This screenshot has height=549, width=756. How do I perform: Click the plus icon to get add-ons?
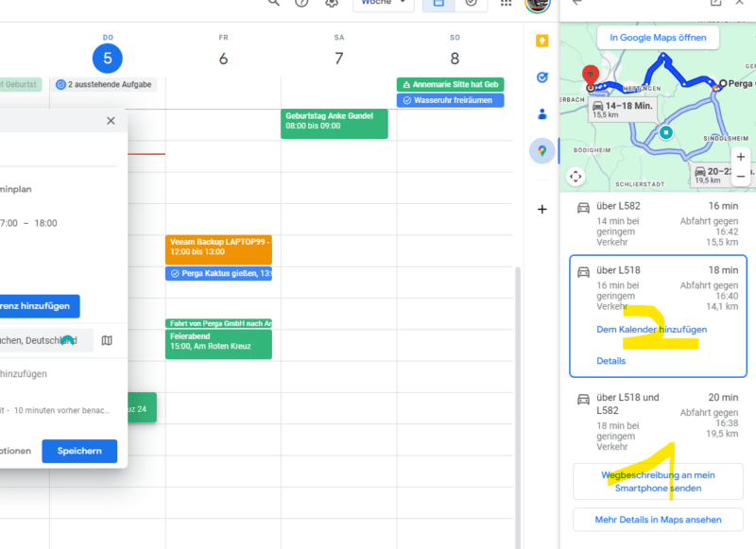542,209
